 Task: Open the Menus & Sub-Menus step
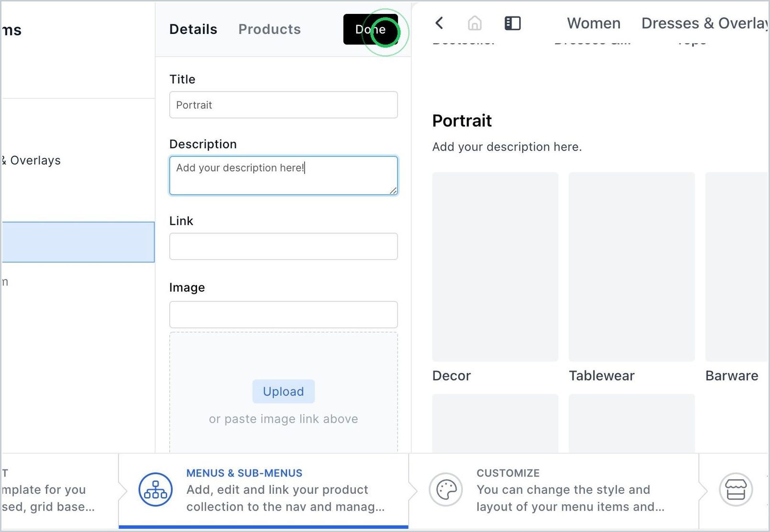pos(264,490)
